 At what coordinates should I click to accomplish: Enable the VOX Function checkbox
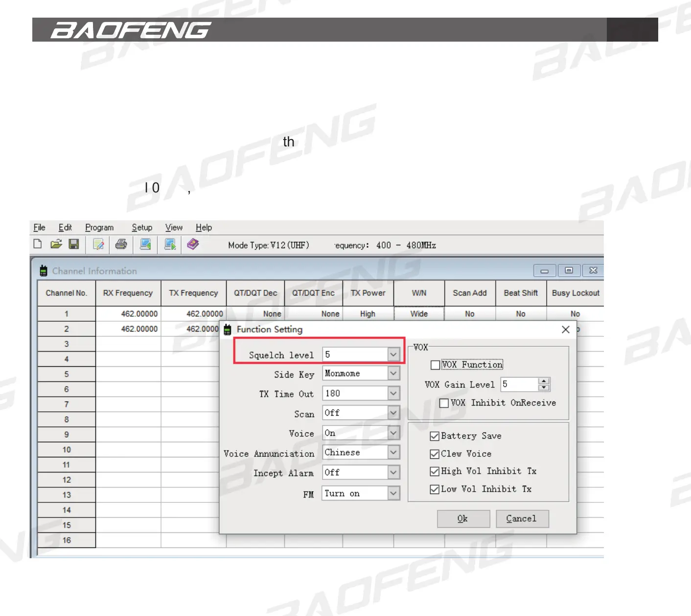435,365
